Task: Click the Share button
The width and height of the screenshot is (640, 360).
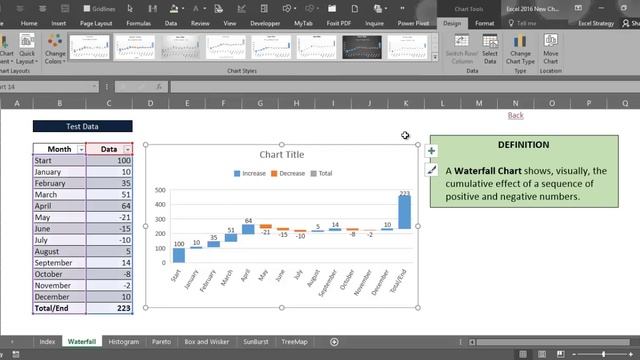Action: [631, 23]
